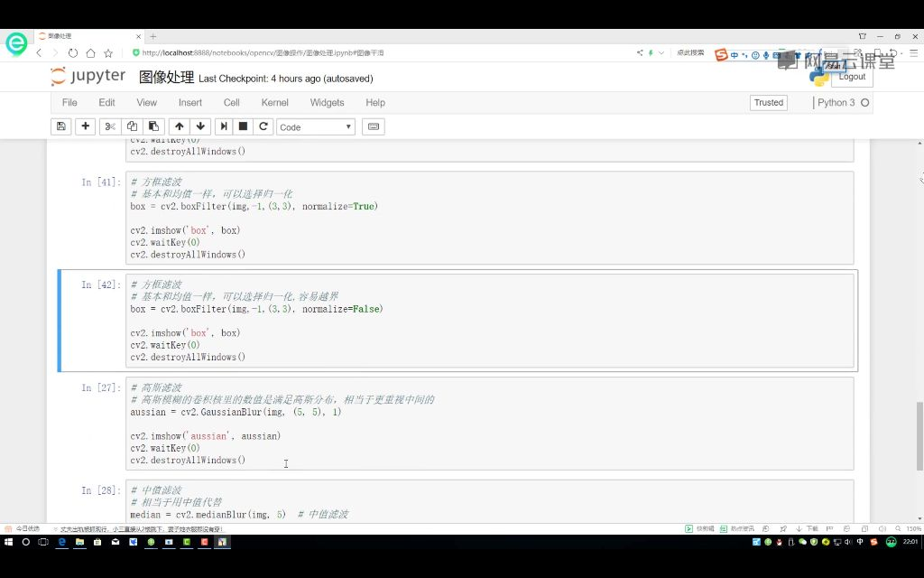The width and height of the screenshot is (924, 578).
Task: Click the normalize=True boxFilter code line
Action: tap(254, 207)
